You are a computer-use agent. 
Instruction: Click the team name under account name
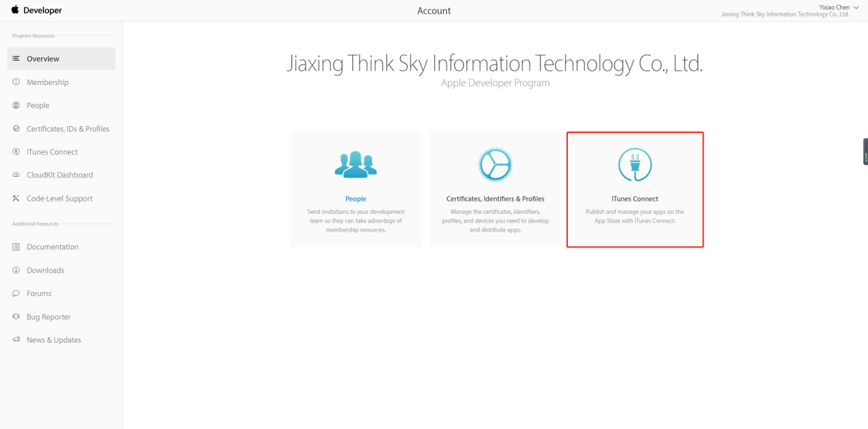tap(785, 14)
